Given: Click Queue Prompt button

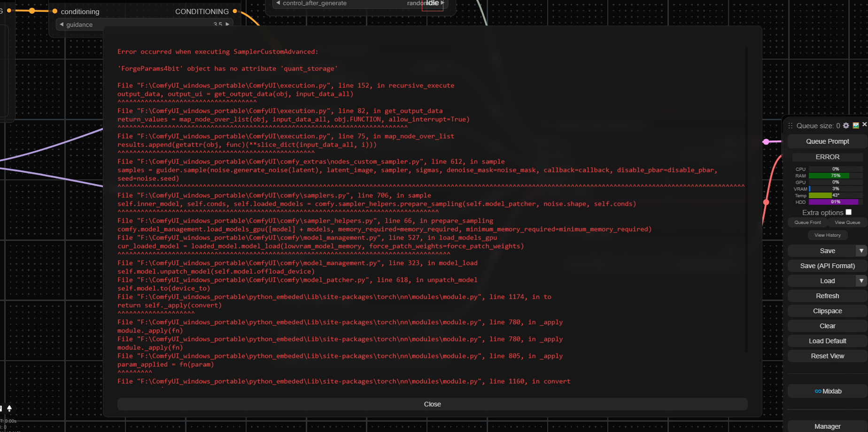Looking at the screenshot, I should [827, 141].
